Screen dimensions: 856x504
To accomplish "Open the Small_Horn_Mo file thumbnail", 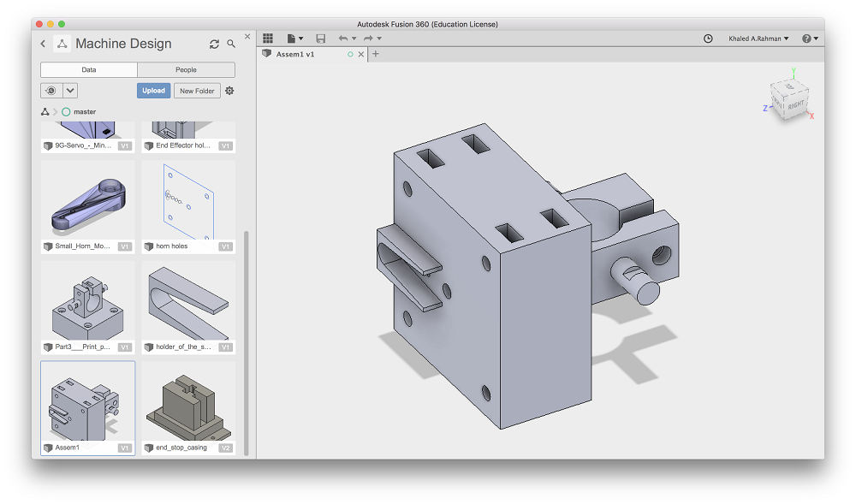I will click(88, 201).
